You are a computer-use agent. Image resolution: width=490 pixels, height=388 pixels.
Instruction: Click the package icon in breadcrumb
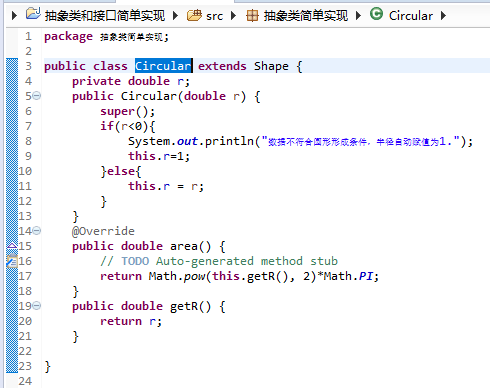pos(252,15)
